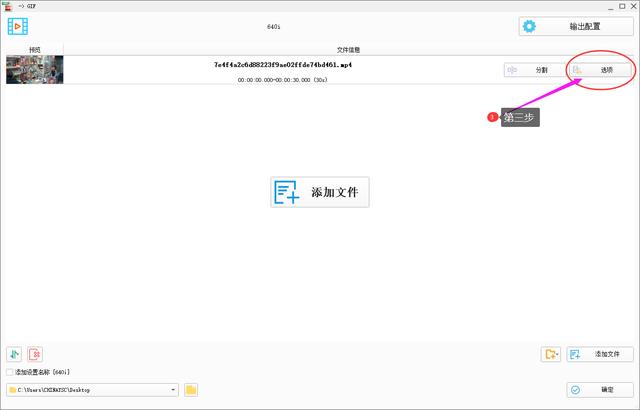The image size is (640, 410).
Task: Open 输出配置 output settings
Action: [x=575, y=26]
